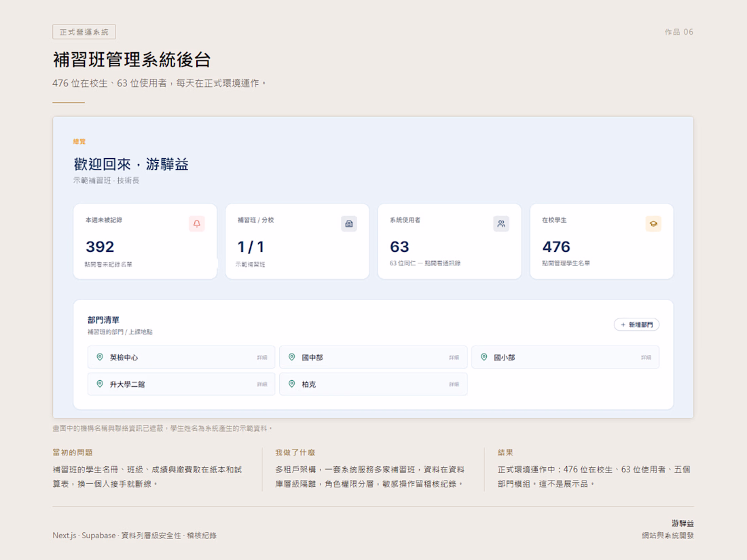Select the 柏克 department name
This screenshot has width=747, height=560.
tap(309, 384)
